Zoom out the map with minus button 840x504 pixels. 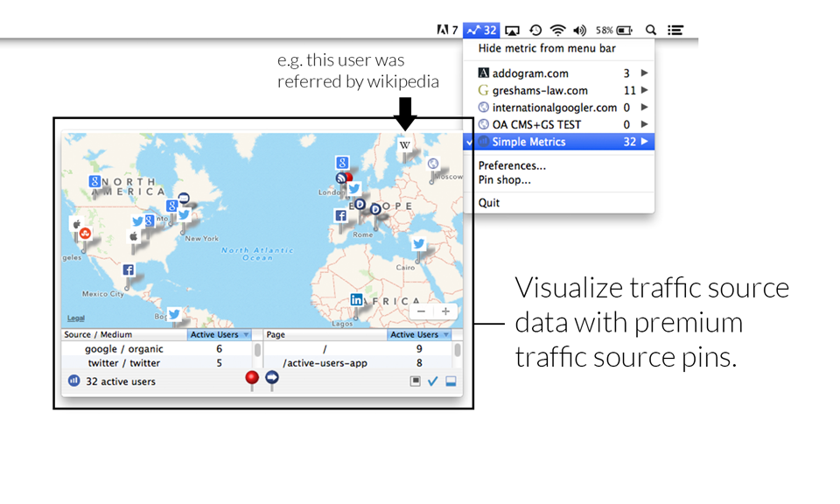coord(421,311)
